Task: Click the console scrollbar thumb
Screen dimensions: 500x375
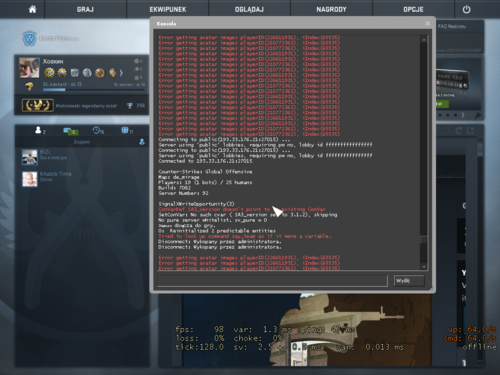Action: [424, 240]
